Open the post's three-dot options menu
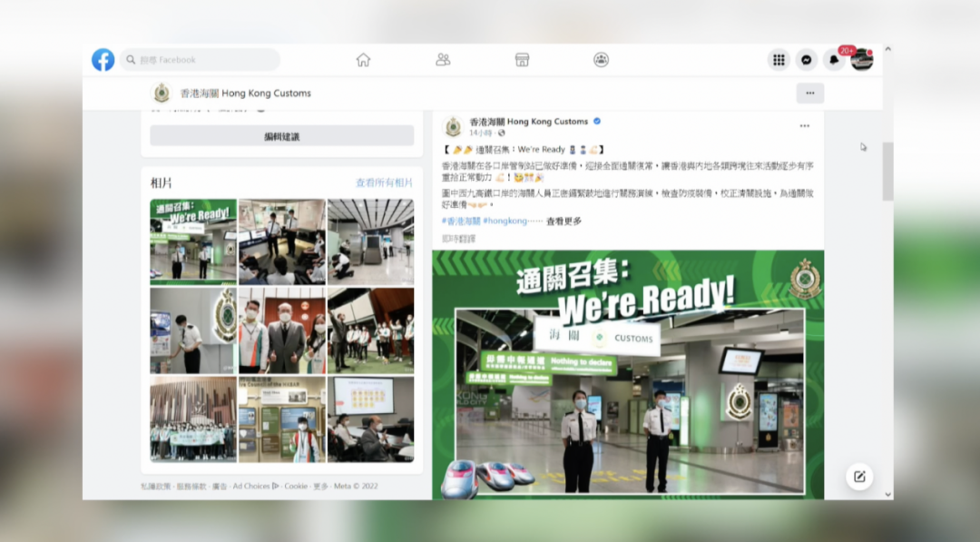 804,126
